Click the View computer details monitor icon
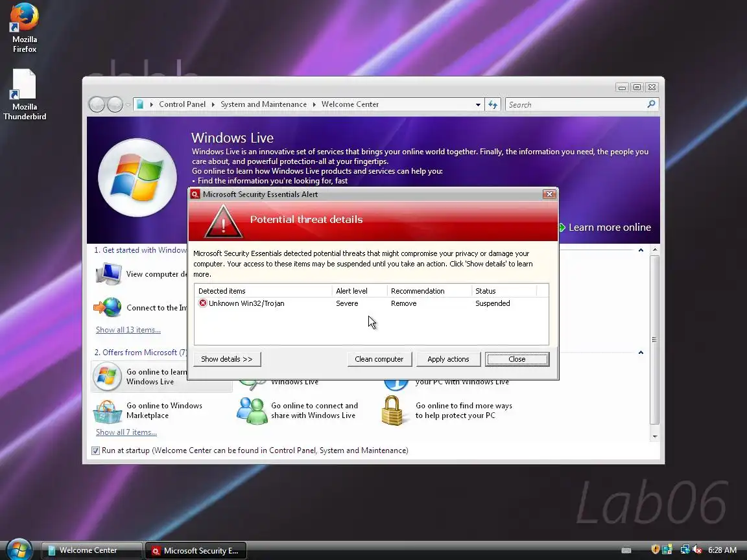The height and width of the screenshot is (560, 747). click(108, 274)
